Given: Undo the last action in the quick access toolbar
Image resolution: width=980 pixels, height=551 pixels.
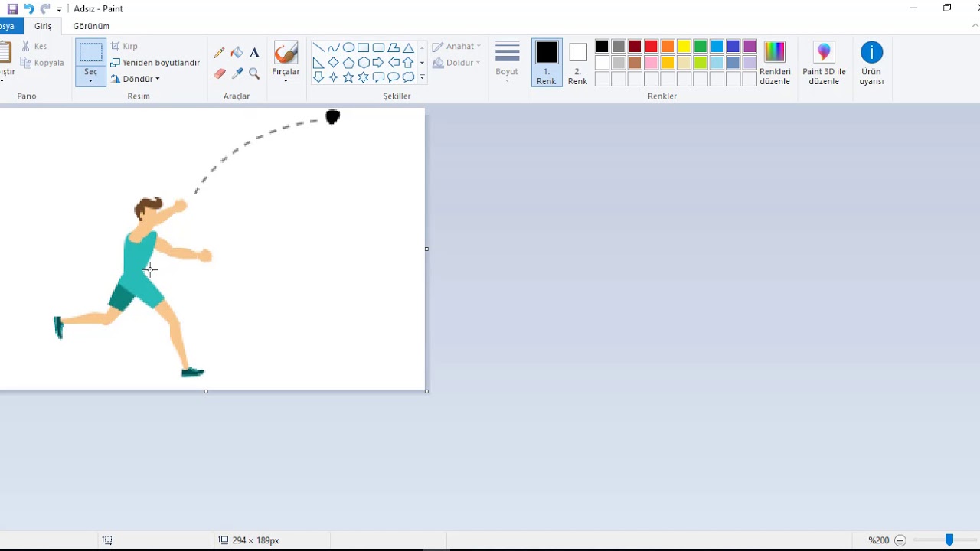Looking at the screenshot, I should pos(29,8).
